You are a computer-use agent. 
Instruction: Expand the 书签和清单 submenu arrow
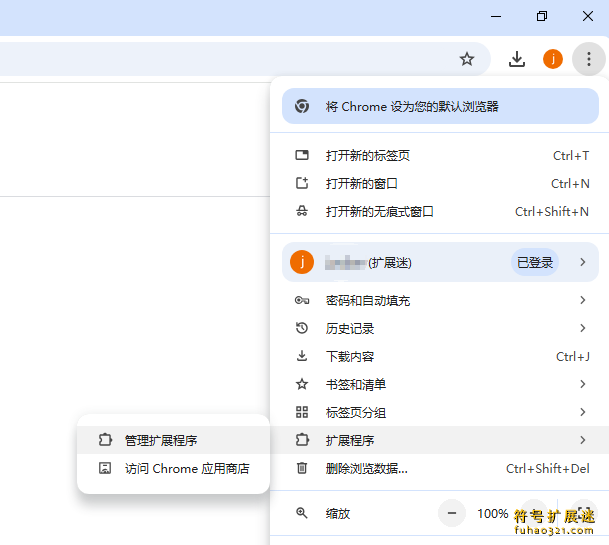(582, 384)
